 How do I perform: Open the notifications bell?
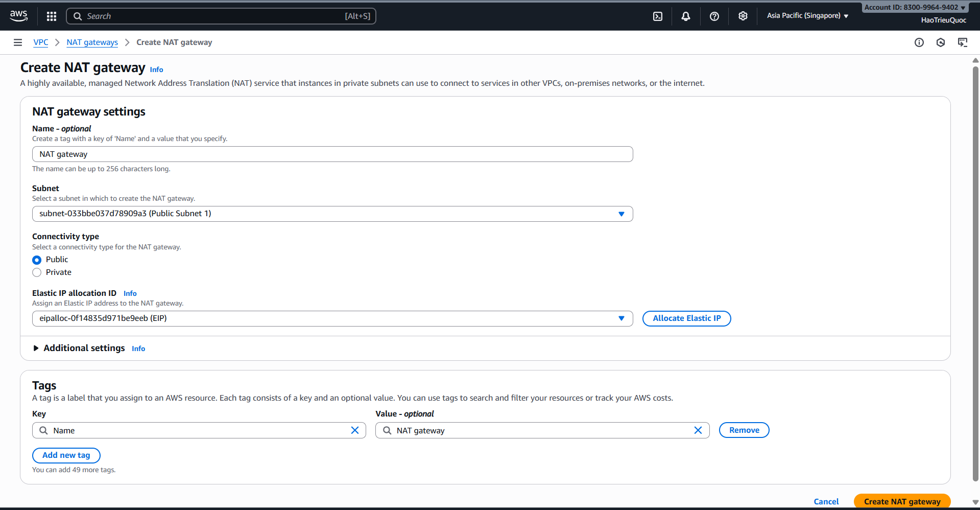pos(686,16)
